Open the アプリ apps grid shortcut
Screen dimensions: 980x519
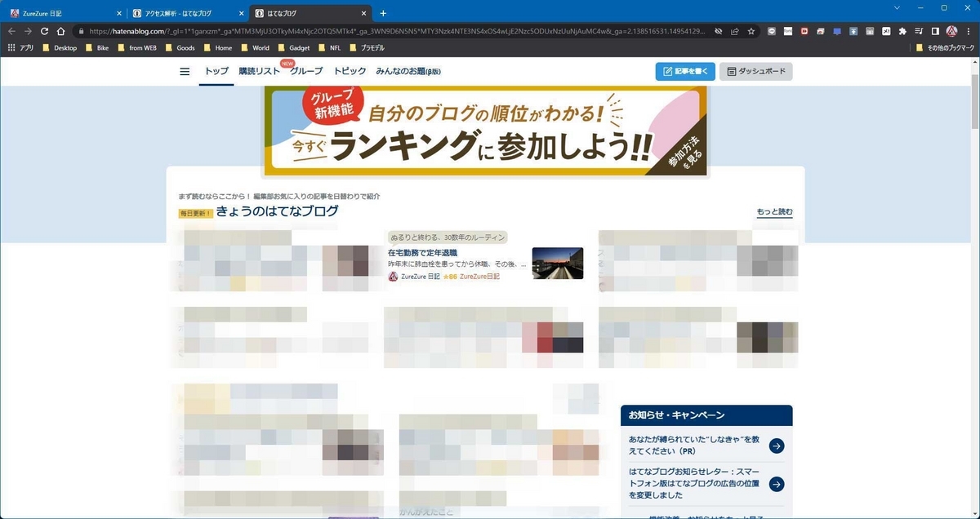pos(20,48)
